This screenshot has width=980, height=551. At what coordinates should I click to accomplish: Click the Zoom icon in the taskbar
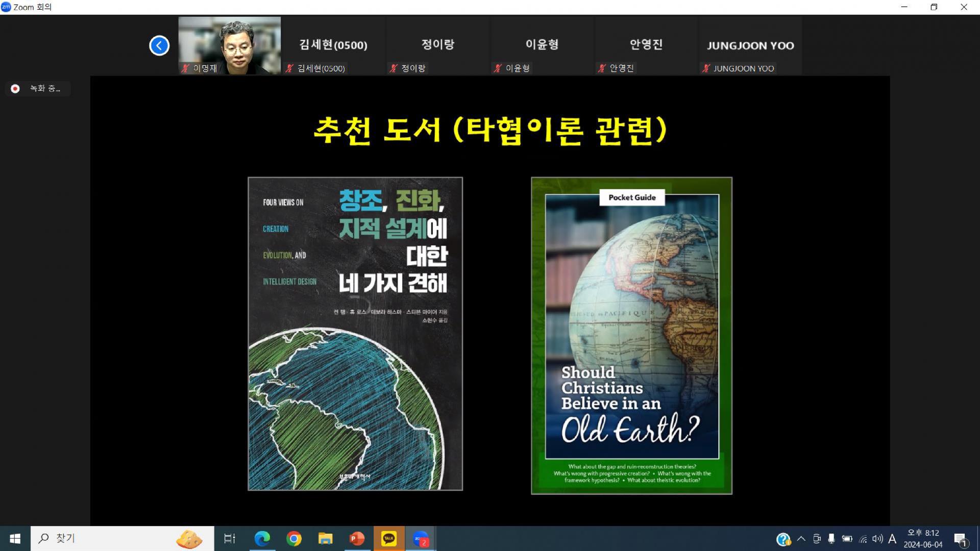(x=421, y=538)
